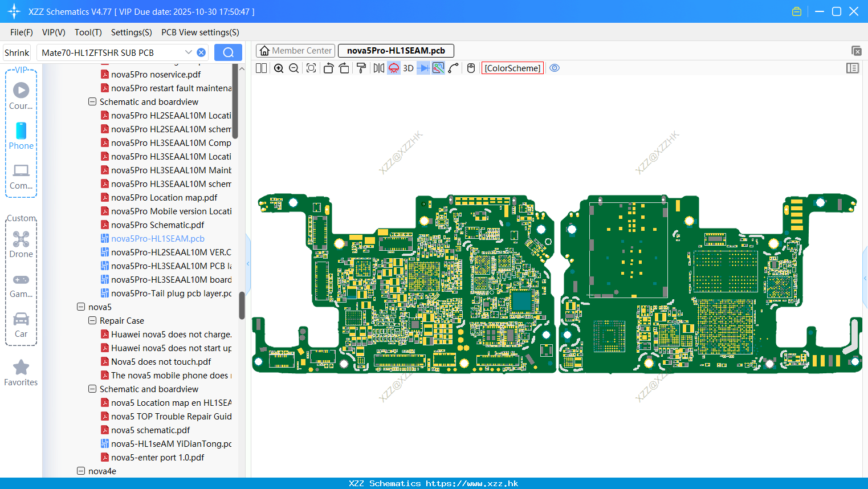
Task: Mirror flip the PCB board
Action: [x=379, y=68]
